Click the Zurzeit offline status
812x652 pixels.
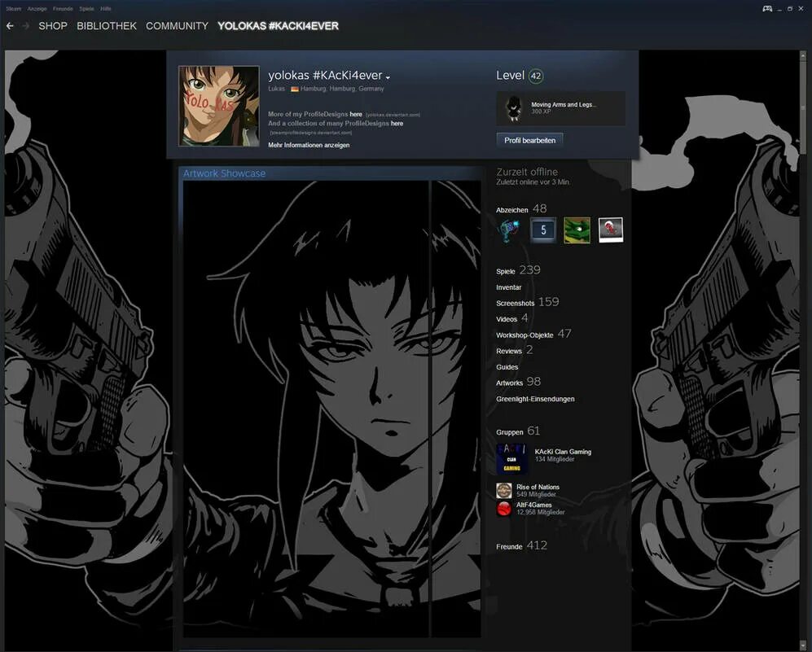pos(527,172)
